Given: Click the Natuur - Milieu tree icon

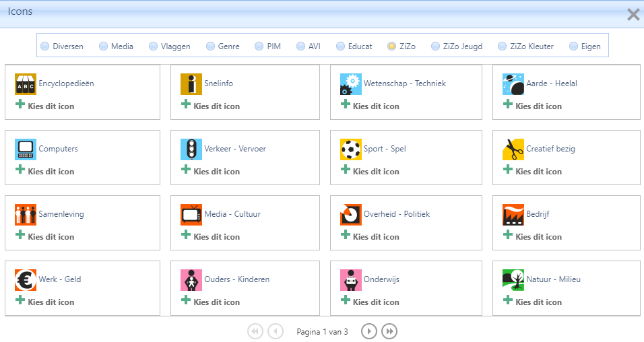Looking at the screenshot, I should 513,280.
